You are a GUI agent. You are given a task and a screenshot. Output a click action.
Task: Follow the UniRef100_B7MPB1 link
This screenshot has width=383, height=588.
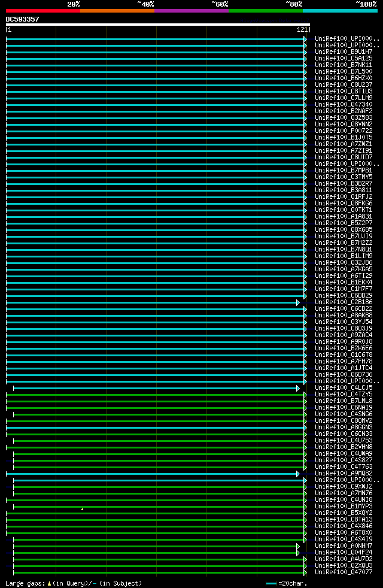344,170
